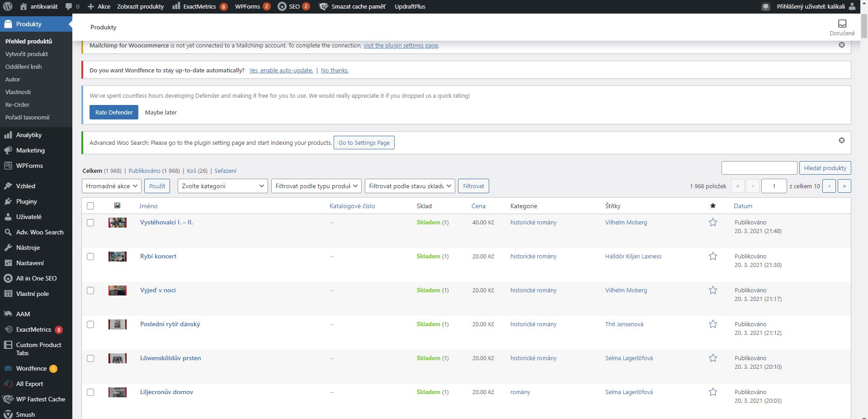Screen dimensions: 868x419
Task: Click the Maybe later link
Action: point(161,112)
